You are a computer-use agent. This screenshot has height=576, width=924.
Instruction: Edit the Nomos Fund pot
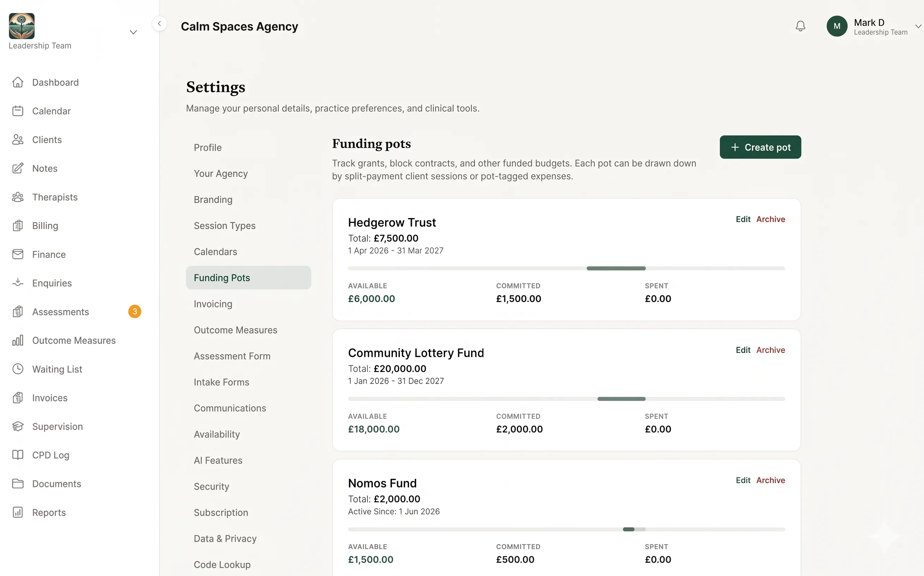click(743, 480)
